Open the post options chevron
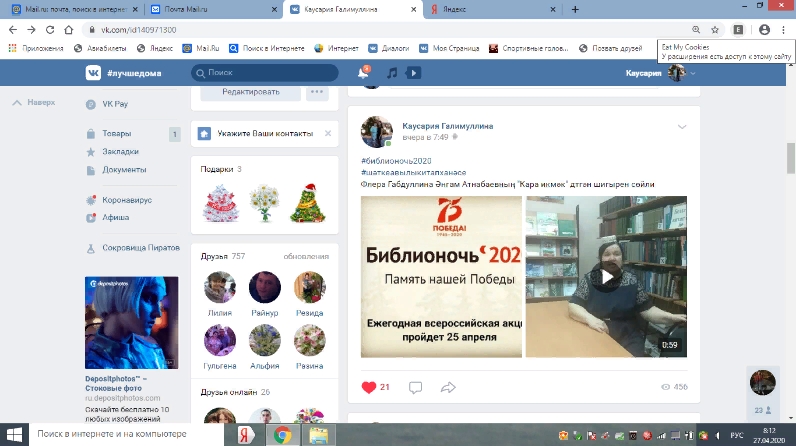 point(683,127)
